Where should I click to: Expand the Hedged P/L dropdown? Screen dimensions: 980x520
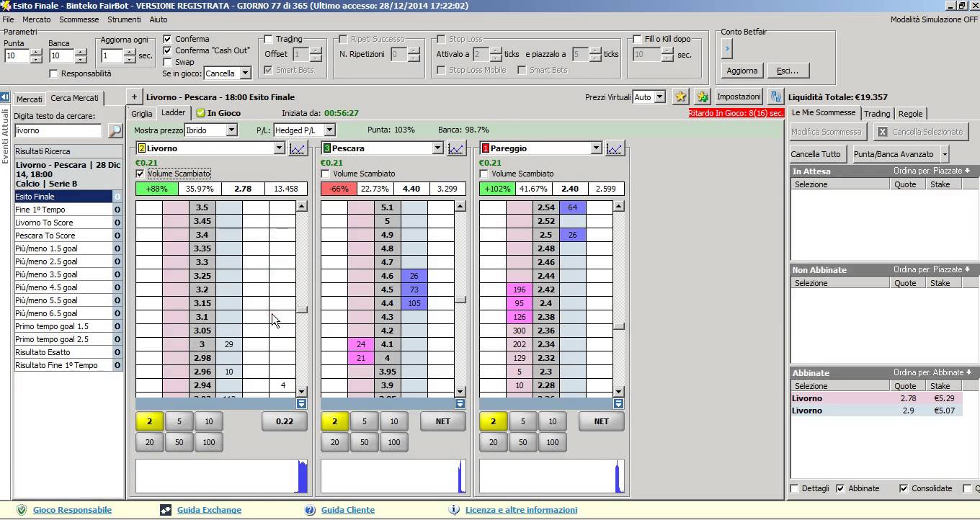(x=329, y=130)
